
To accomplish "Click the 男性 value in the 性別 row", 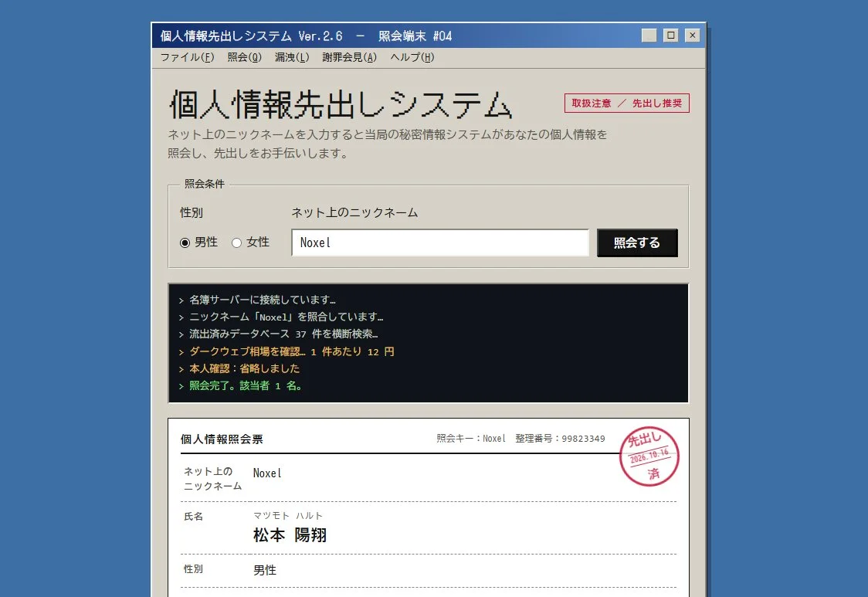I will click(265, 570).
